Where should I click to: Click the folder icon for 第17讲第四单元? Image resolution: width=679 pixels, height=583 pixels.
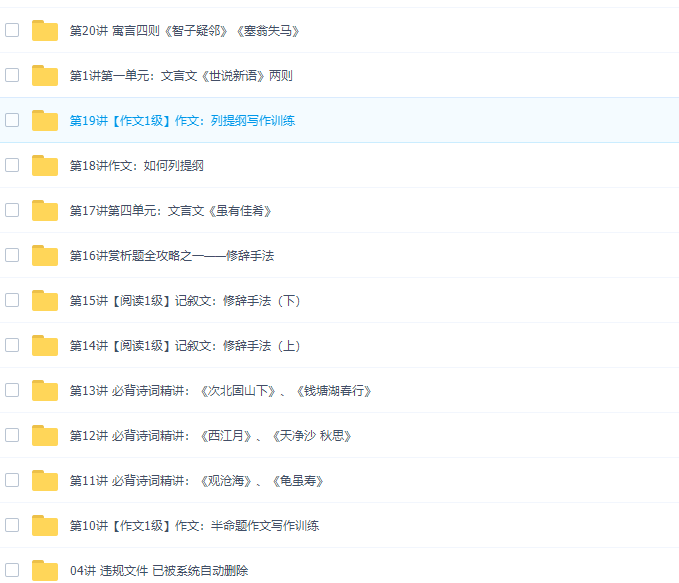click(x=44, y=211)
